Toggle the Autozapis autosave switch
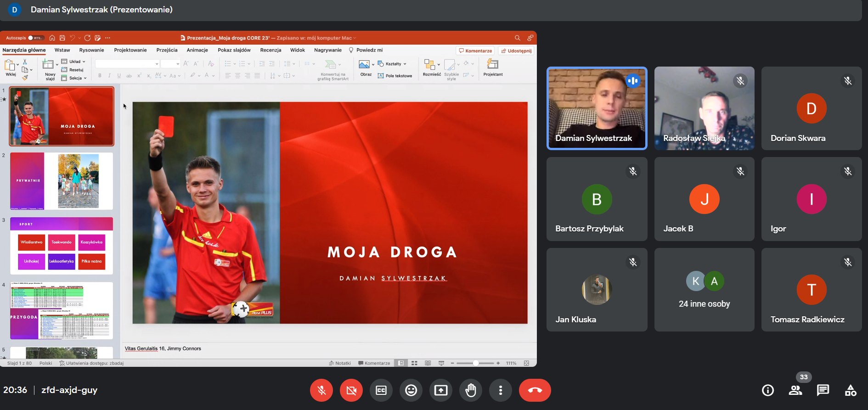The width and height of the screenshot is (868, 410). coord(36,38)
